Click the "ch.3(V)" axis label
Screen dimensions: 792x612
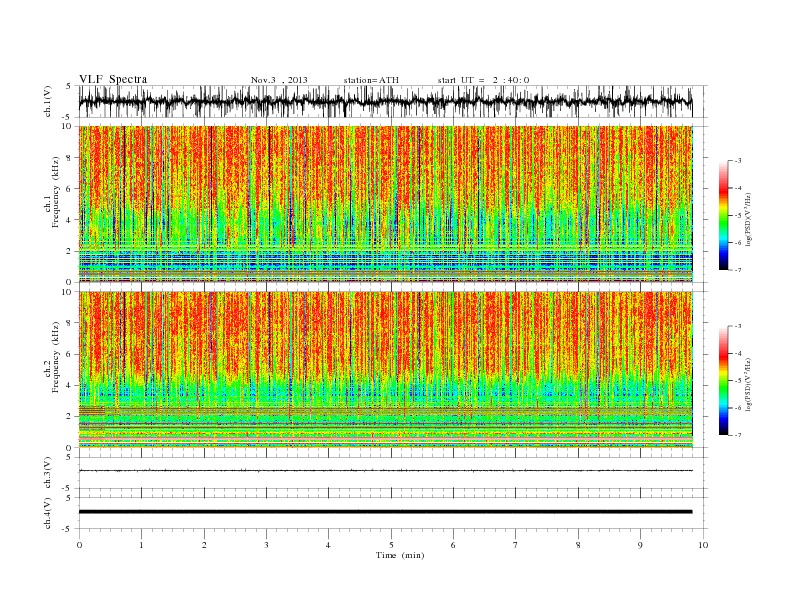click(x=48, y=473)
